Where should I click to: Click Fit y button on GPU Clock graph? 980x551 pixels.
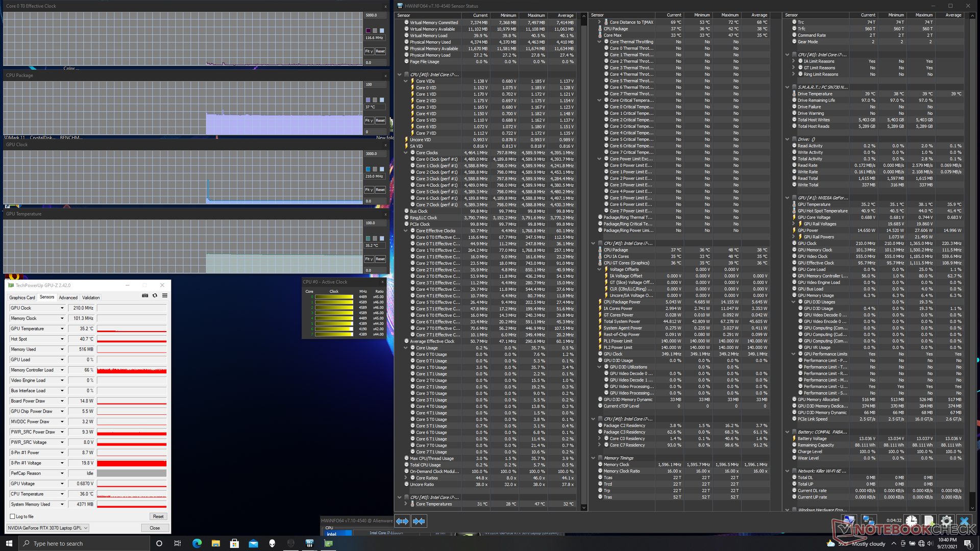click(x=369, y=190)
